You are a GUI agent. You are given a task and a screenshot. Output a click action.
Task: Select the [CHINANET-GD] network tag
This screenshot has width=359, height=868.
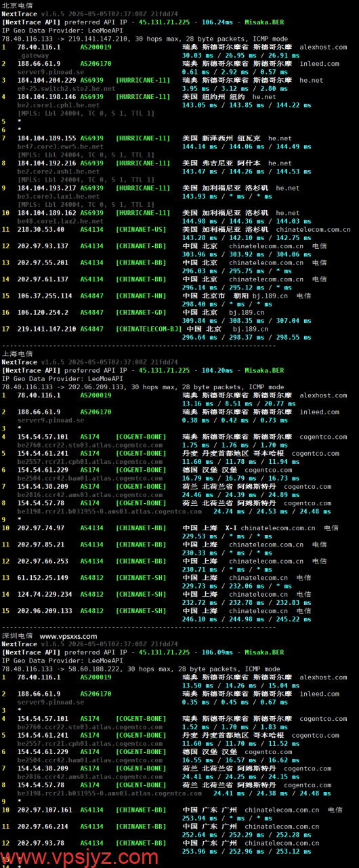(141, 313)
